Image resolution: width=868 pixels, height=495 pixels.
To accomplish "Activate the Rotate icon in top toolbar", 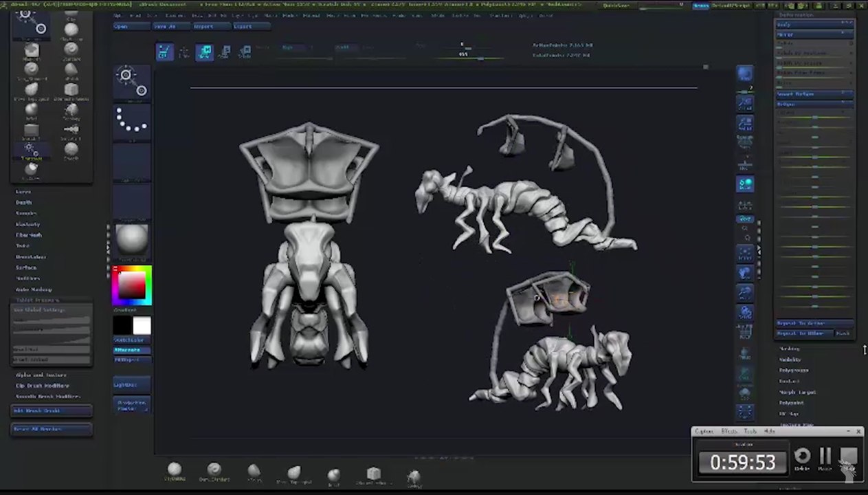I will 244,52.
